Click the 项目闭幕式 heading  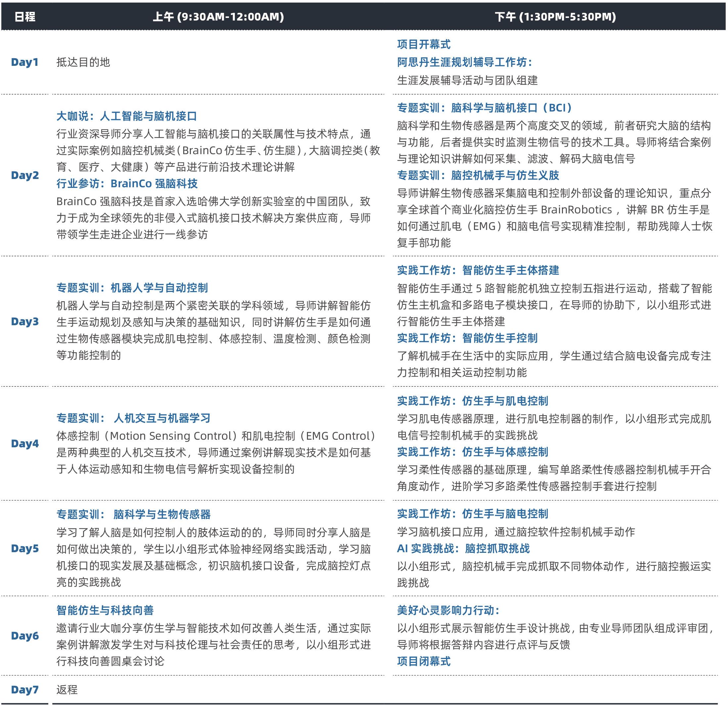point(424,661)
